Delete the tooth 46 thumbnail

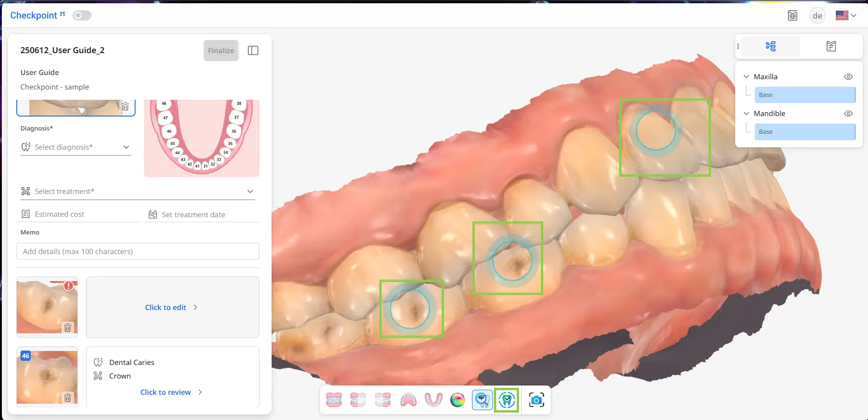point(68,398)
